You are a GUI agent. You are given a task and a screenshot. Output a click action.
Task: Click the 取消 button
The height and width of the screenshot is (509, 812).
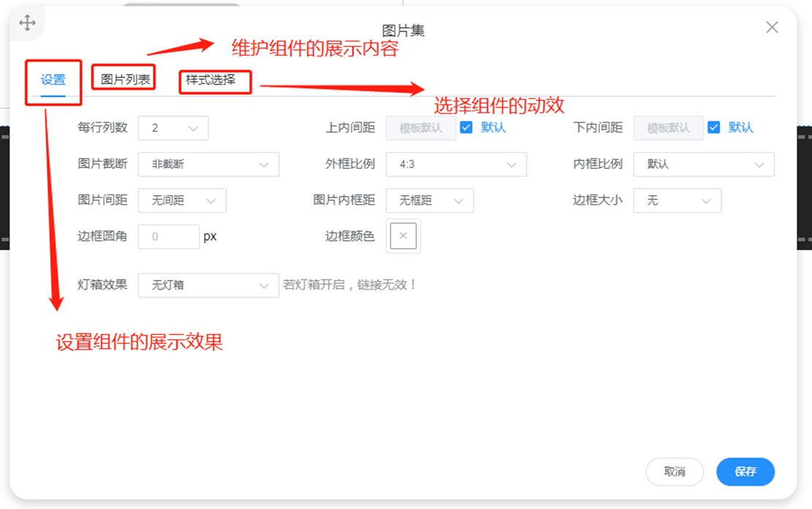coord(674,472)
